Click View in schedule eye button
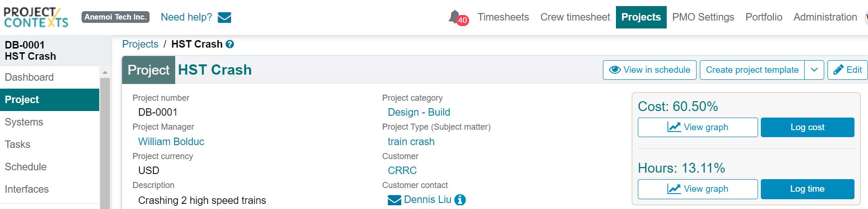The width and height of the screenshot is (868, 209). click(x=649, y=70)
